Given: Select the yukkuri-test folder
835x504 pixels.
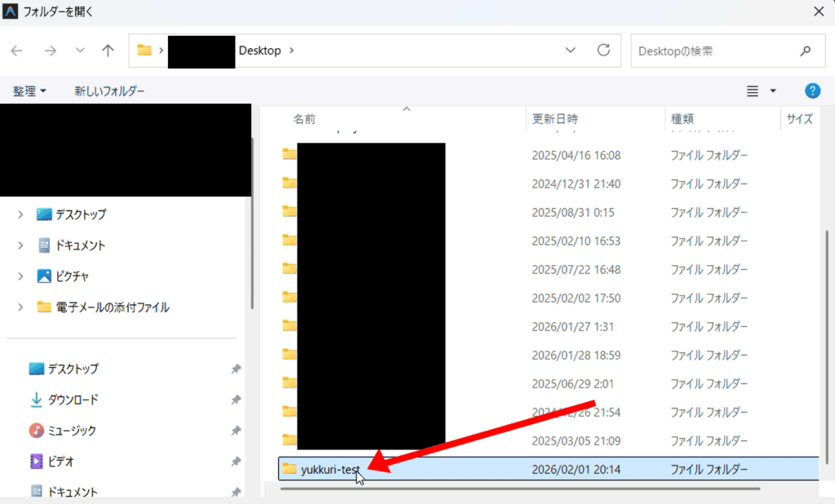Looking at the screenshot, I should pos(330,469).
